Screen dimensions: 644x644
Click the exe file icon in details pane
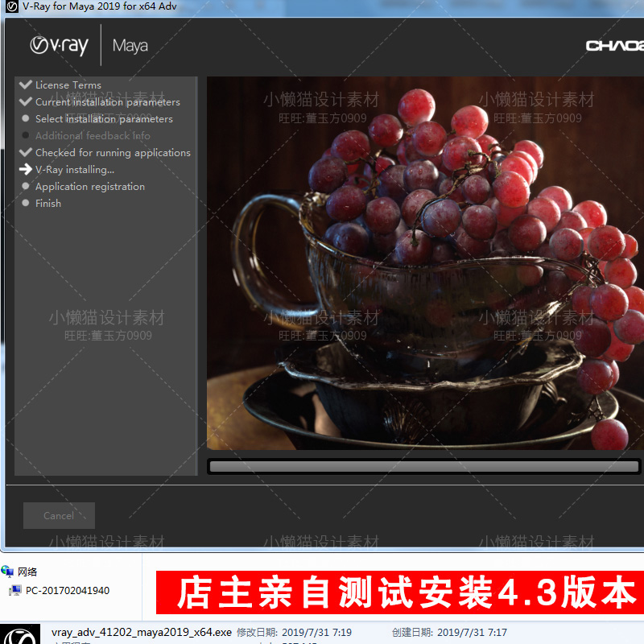(x=19, y=634)
